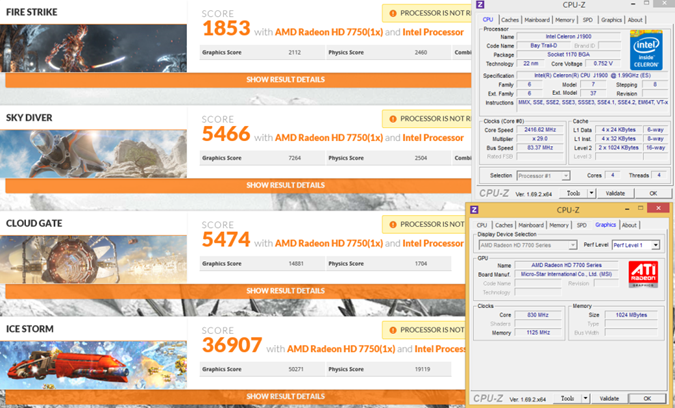This screenshot has height=408, width=675.
Task: Click Ice Storm Physics Score value 19119
Action: pyautogui.click(x=422, y=369)
